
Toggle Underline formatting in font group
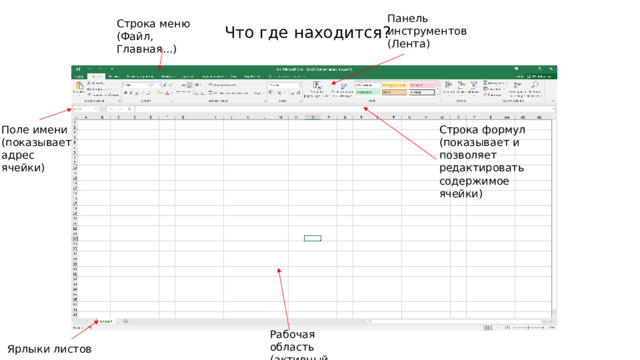click(137, 93)
